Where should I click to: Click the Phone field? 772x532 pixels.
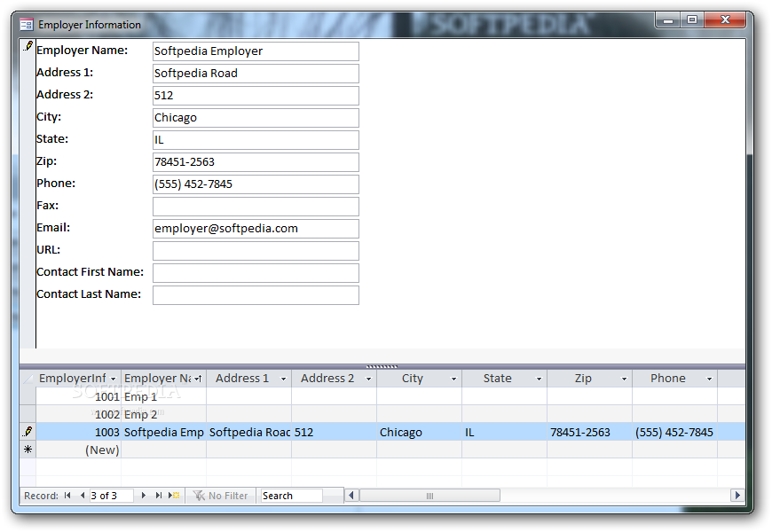point(256,184)
